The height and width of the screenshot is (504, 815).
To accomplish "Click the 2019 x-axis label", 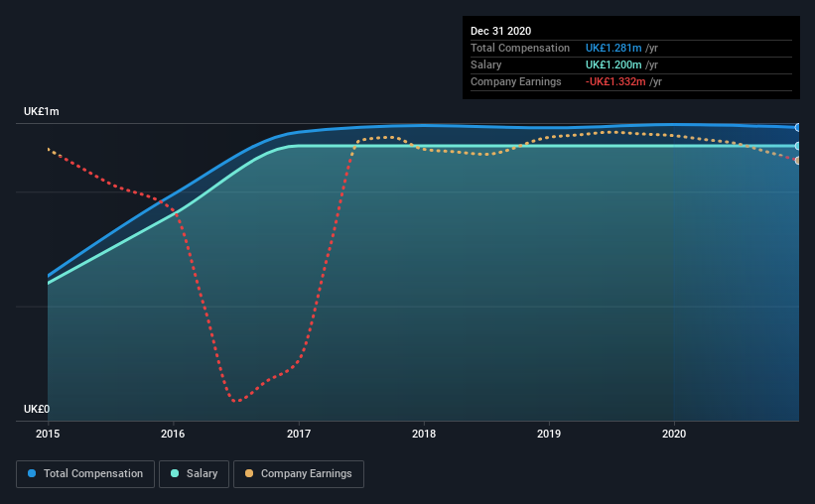I will [x=549, y=434].
